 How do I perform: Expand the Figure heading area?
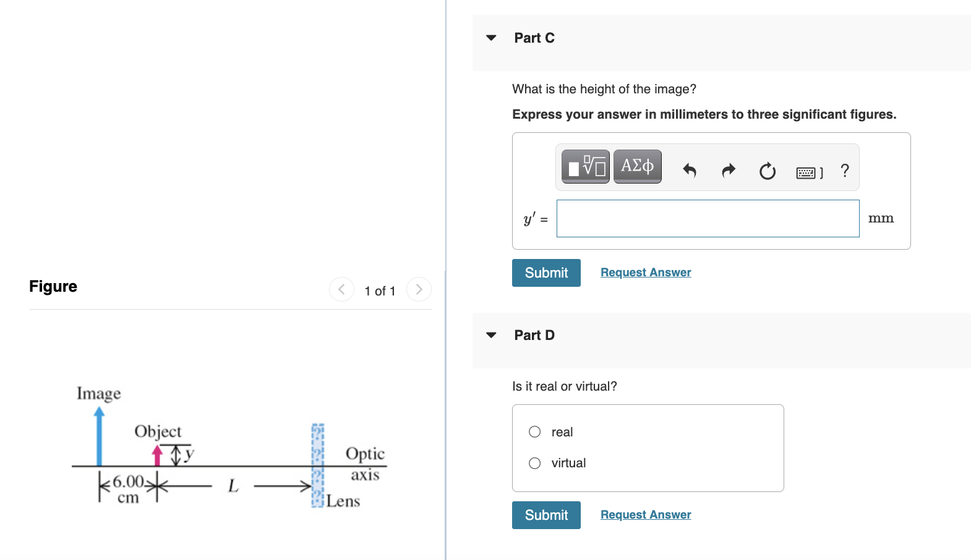click(x=53, y=286)
